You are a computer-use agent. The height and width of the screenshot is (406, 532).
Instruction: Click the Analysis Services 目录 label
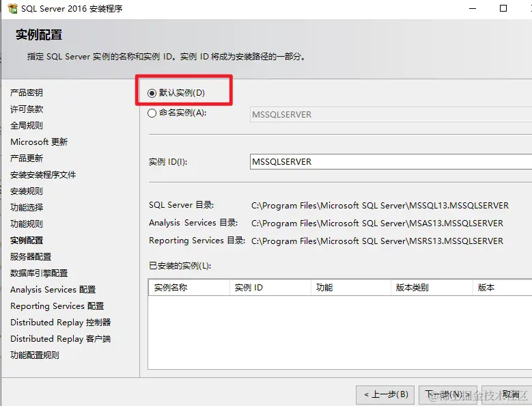[x=193, y=223]
